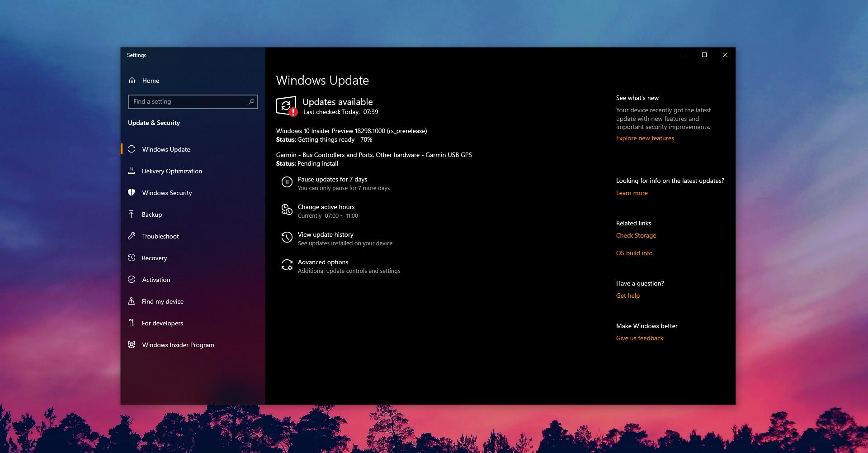Click the Windows Insider Program cat icon
The width and height of the screenshot is (868, 453).
click(x=132, y=344)
